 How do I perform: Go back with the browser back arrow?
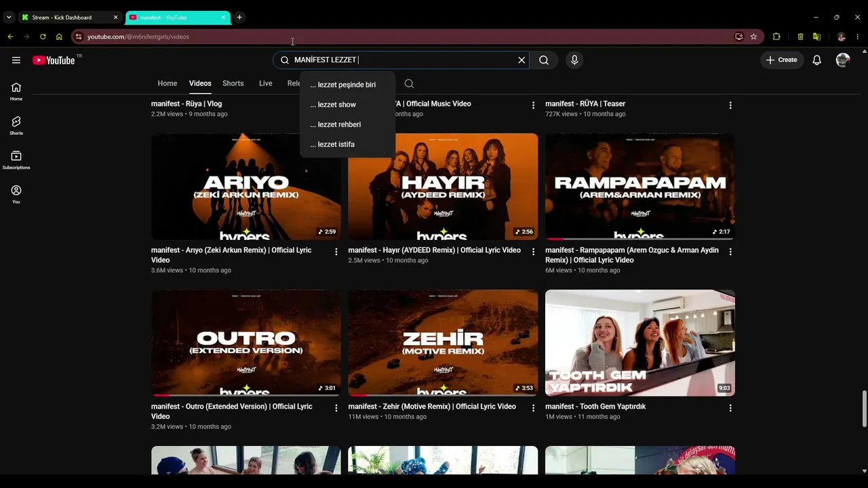click(x=10, y=37)
